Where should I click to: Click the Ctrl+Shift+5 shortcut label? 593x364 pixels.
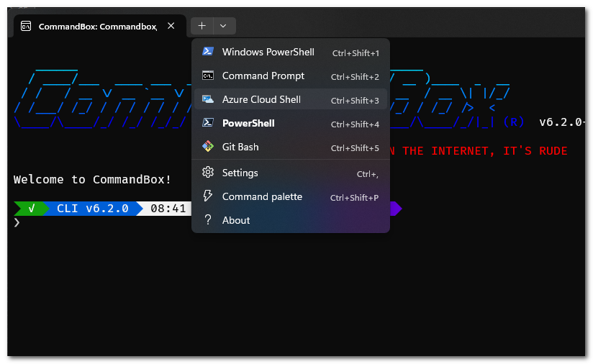click(x=355, y=148)
